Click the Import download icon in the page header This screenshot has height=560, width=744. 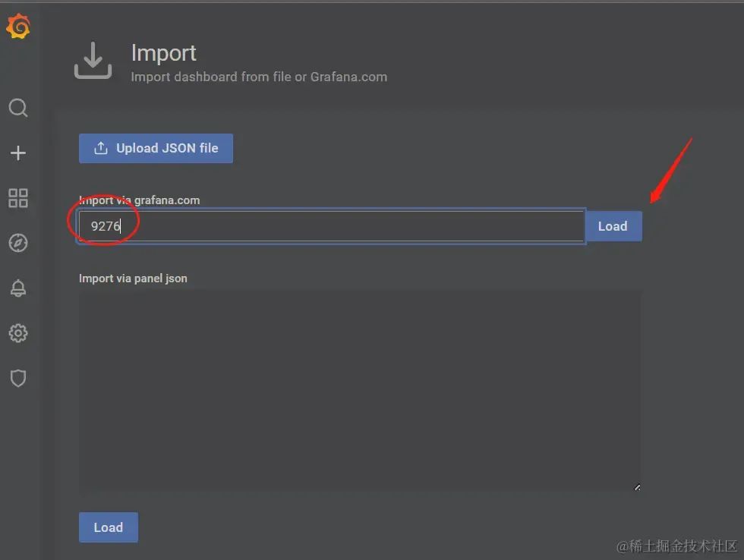point(93,60)
